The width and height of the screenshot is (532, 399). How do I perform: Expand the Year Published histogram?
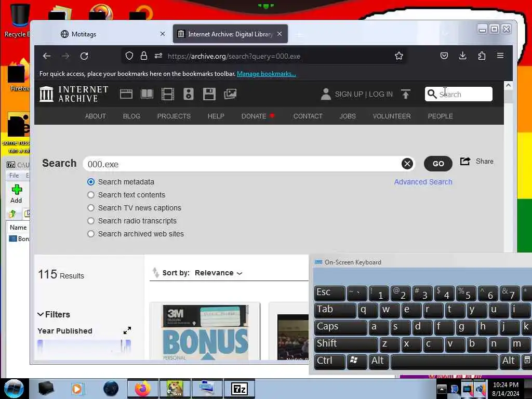coord(127,330)
